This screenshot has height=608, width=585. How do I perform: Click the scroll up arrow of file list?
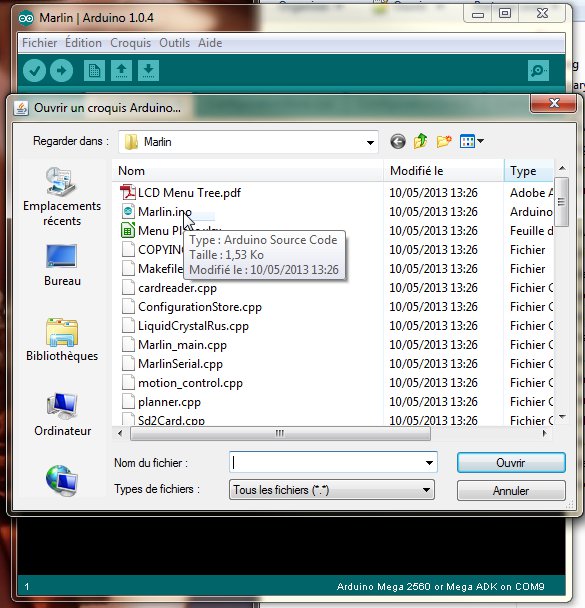click(562, 168)
